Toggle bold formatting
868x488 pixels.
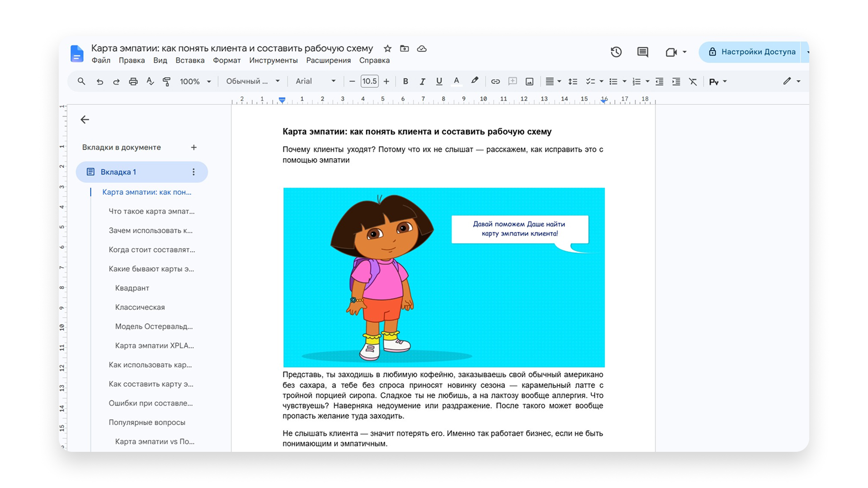pos(406,81)
